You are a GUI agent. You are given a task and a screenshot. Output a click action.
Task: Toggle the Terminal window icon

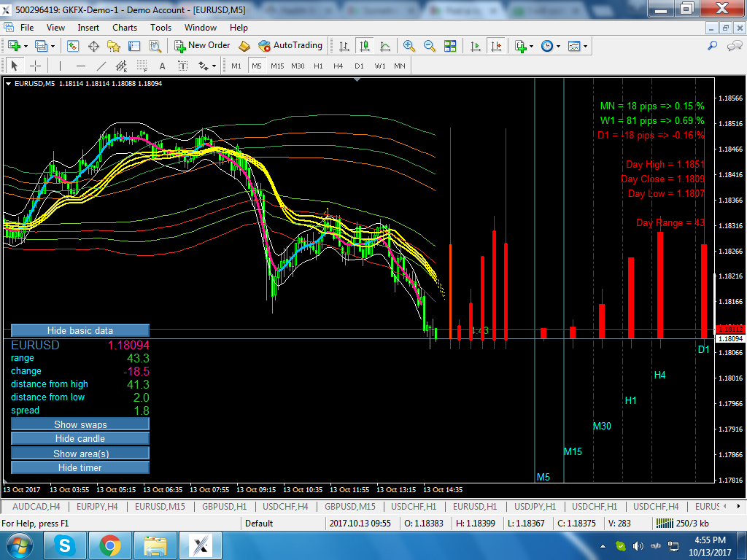(x=134, y=46)
